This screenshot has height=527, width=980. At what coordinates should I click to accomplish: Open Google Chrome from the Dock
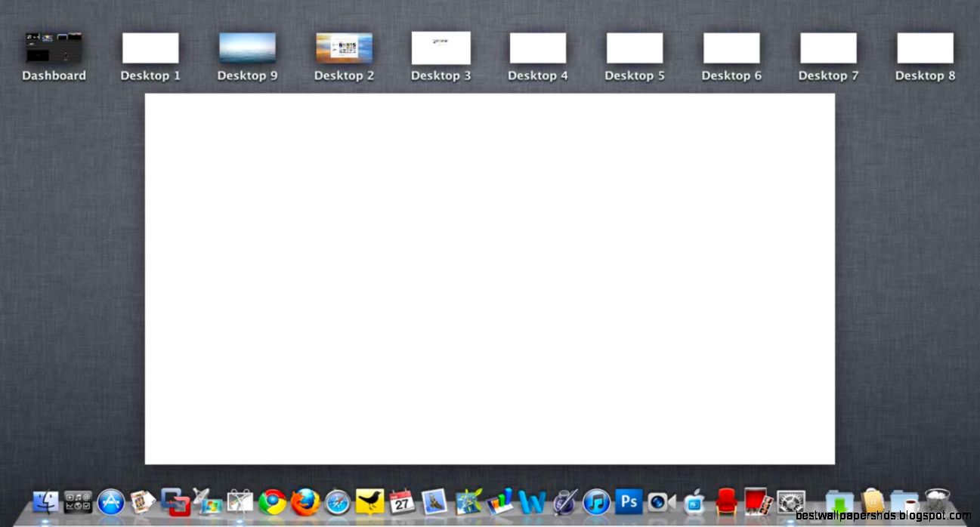tap(272, 501)
